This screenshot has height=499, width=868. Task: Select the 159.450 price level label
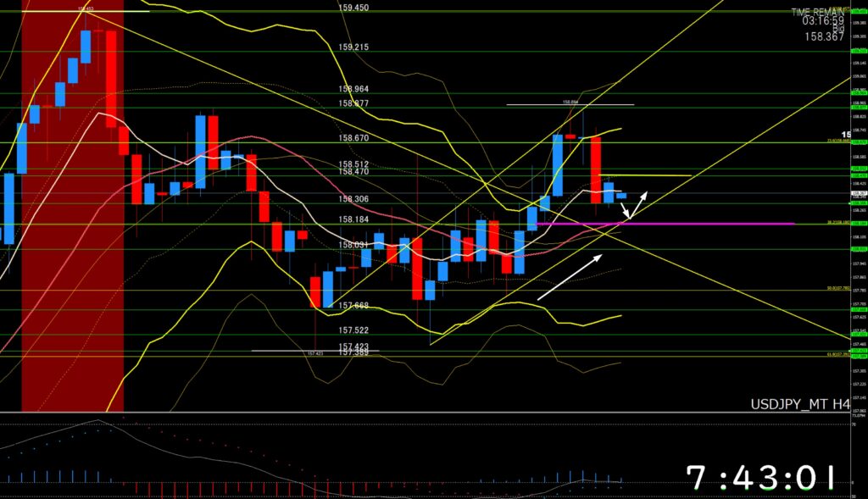[353, 8]
